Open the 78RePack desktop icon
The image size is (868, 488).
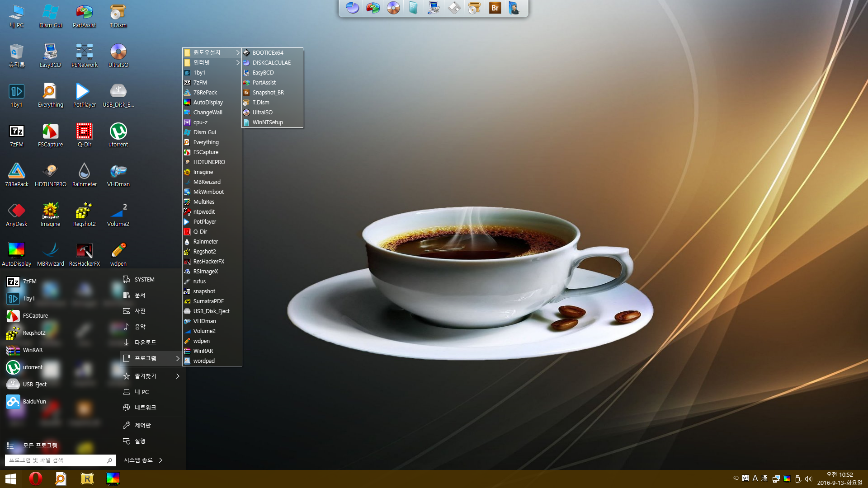tap(17, 175)
